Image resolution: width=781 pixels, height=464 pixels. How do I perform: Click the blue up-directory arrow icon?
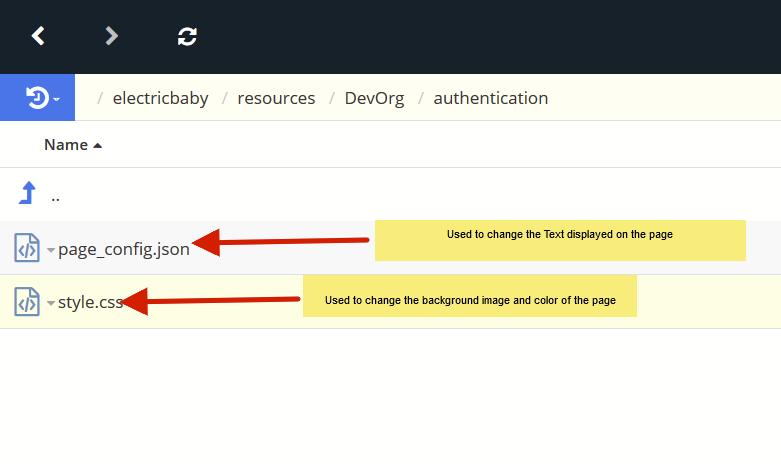click(x=27, y=194)
